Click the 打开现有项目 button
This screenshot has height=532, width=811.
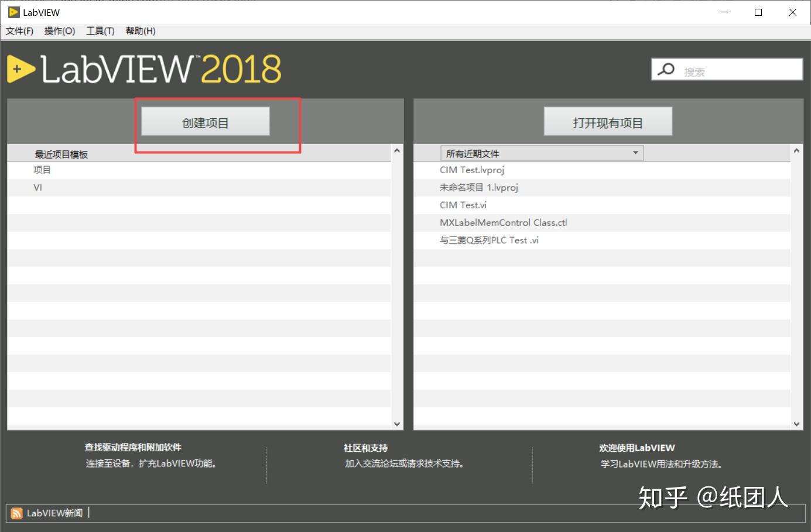point(607,121)
